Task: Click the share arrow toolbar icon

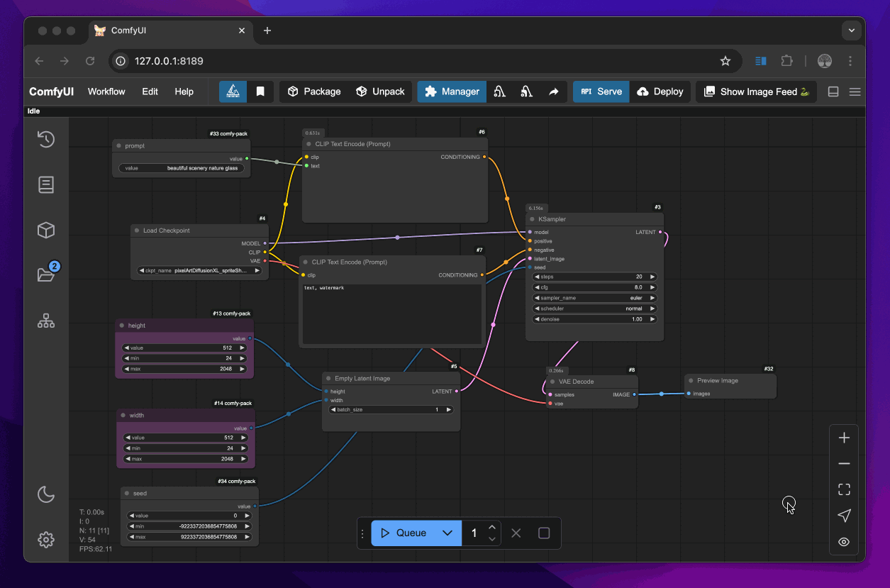Action: coord(554,91)
